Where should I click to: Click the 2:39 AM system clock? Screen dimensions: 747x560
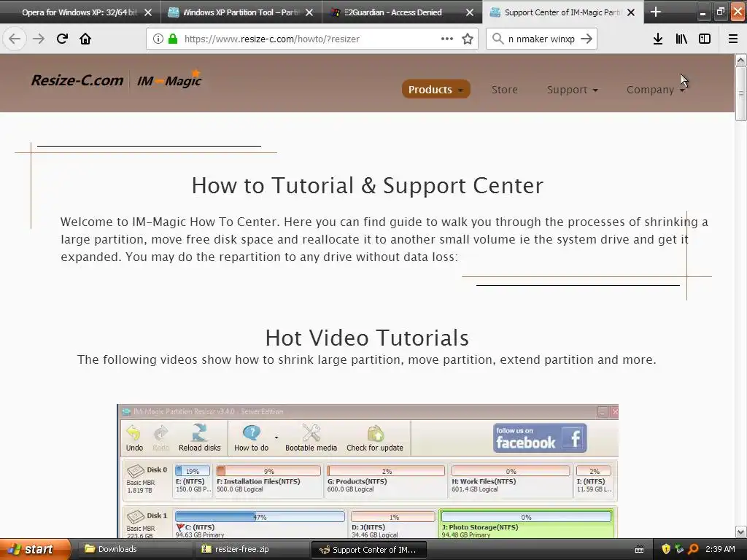coord(720,549)
